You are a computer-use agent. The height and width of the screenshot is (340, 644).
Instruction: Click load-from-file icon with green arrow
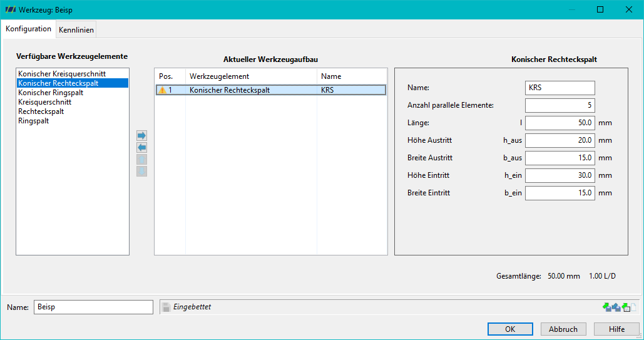[606, 307]
